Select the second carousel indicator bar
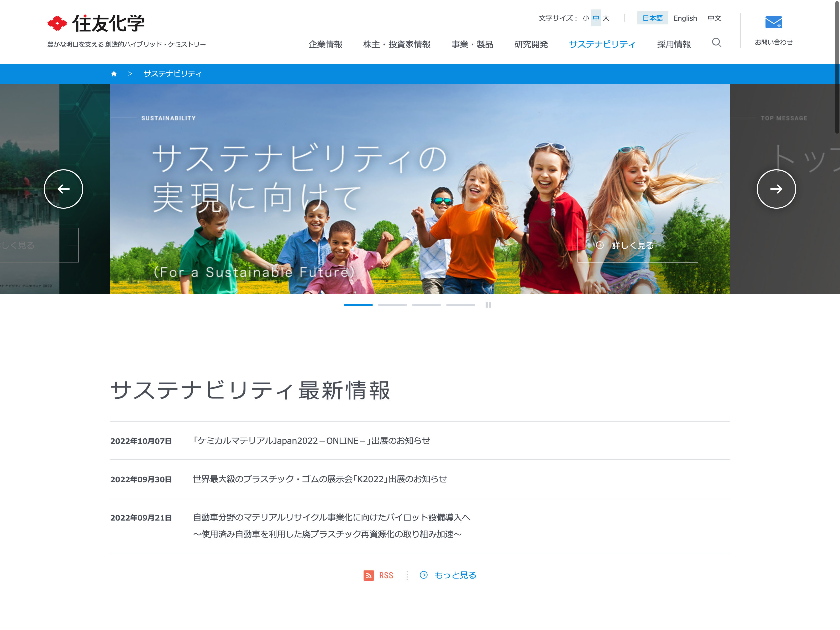This screenshot has width=840, height=630. 392,305
